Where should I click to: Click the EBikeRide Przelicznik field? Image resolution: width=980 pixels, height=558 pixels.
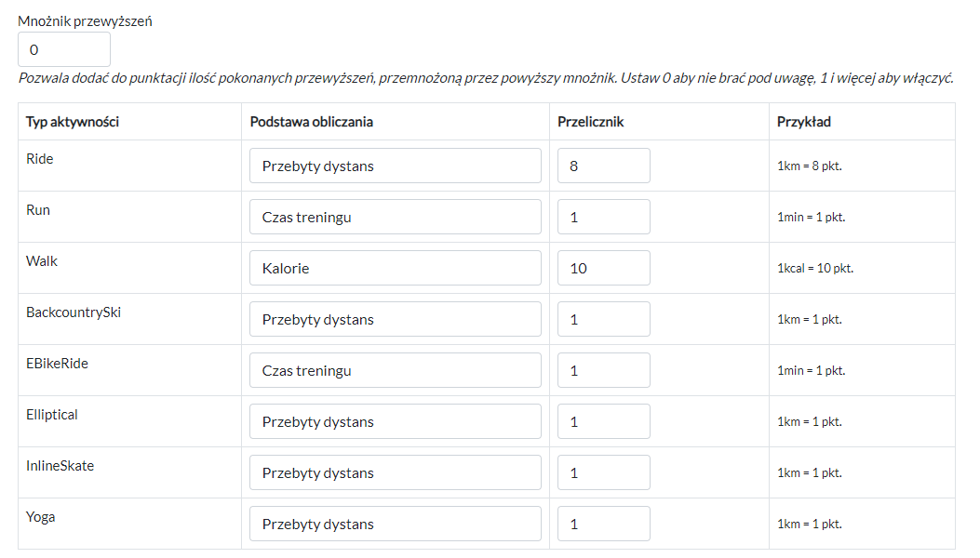pos(603,370)
